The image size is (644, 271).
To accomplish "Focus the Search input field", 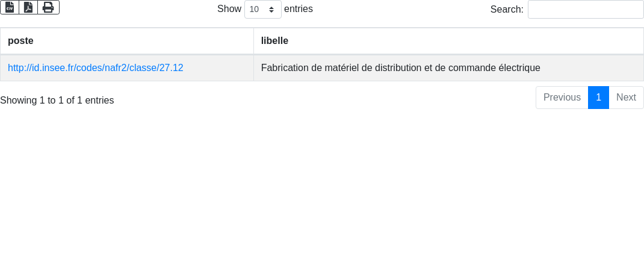I will (x=585, y=10).
